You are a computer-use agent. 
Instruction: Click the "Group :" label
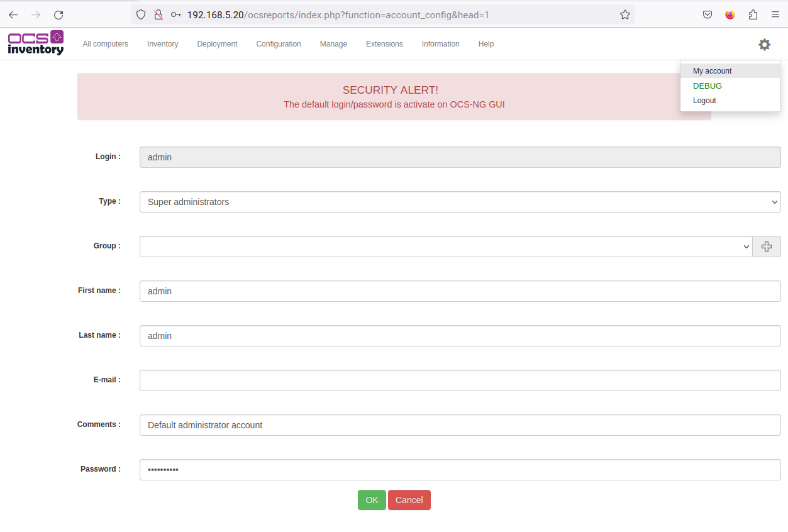click(x=107, y=246)
